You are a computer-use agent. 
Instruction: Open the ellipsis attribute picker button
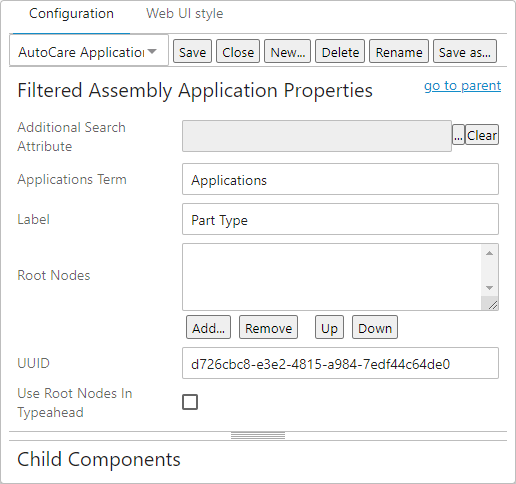pyautogui.click(x=458, y=135)
